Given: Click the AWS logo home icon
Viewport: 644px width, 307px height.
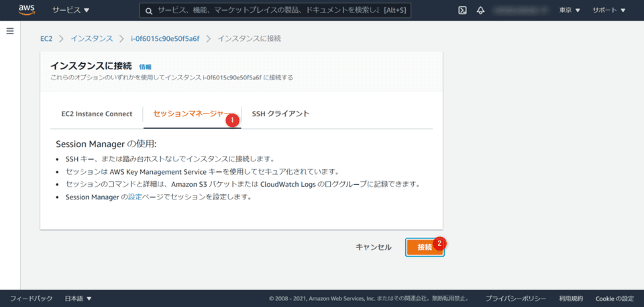Looking at the screenshot, I should (26, 10).
